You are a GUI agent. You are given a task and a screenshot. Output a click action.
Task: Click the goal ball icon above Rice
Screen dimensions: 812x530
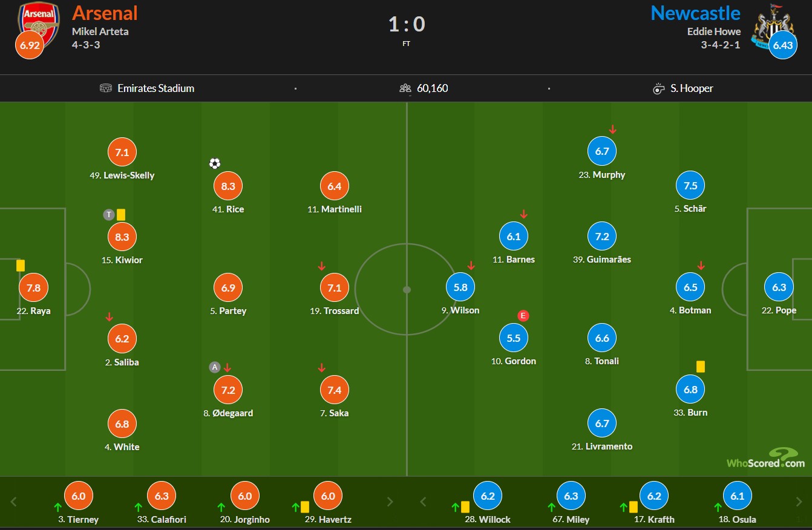pos(215,163)
